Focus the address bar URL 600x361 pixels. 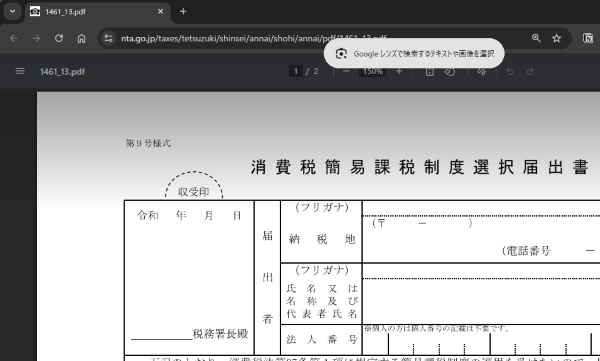tap(253, 38)
